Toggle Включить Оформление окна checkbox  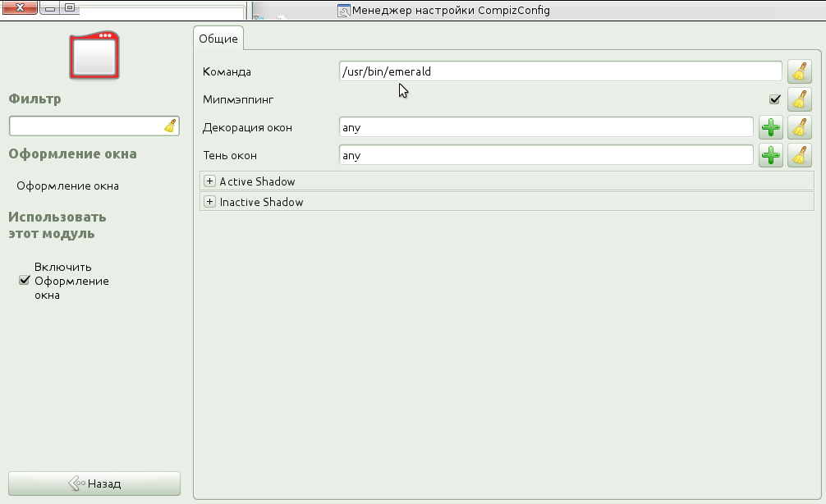pyautogui.click(x=25, y=280)
